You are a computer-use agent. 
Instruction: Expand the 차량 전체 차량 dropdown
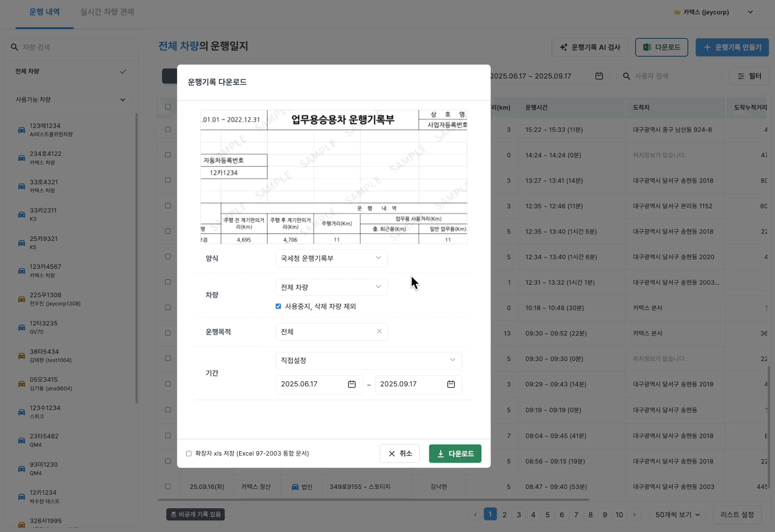[x=331, y=287]
